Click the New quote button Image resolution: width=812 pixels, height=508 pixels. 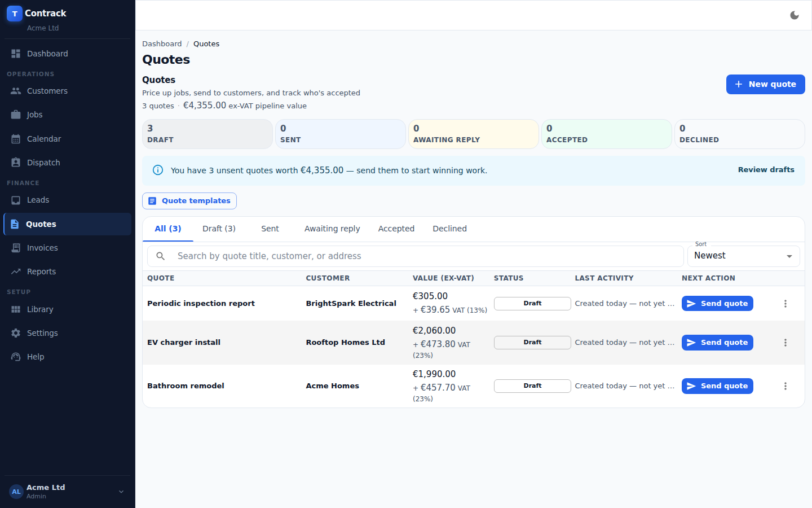click(x=765, y=84)
